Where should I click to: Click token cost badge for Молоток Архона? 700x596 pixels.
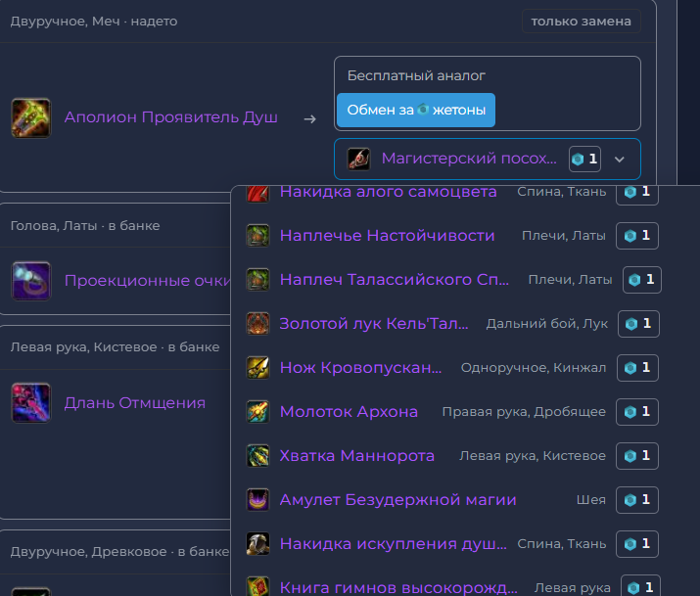637,412
